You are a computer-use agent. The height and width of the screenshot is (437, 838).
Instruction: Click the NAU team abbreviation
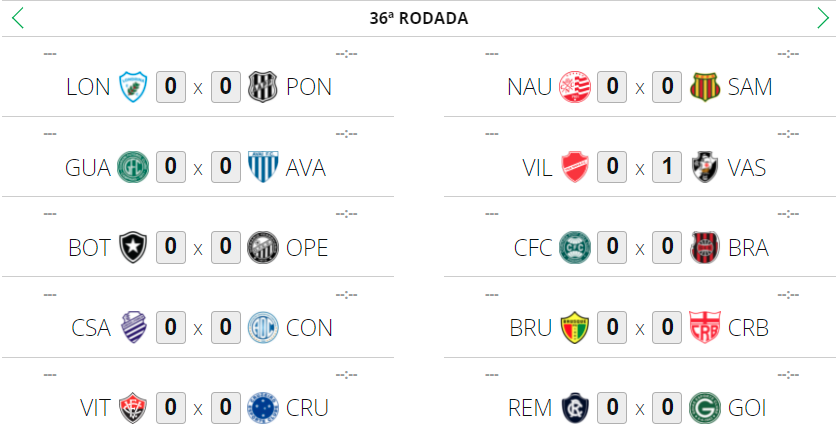point(529,87)
